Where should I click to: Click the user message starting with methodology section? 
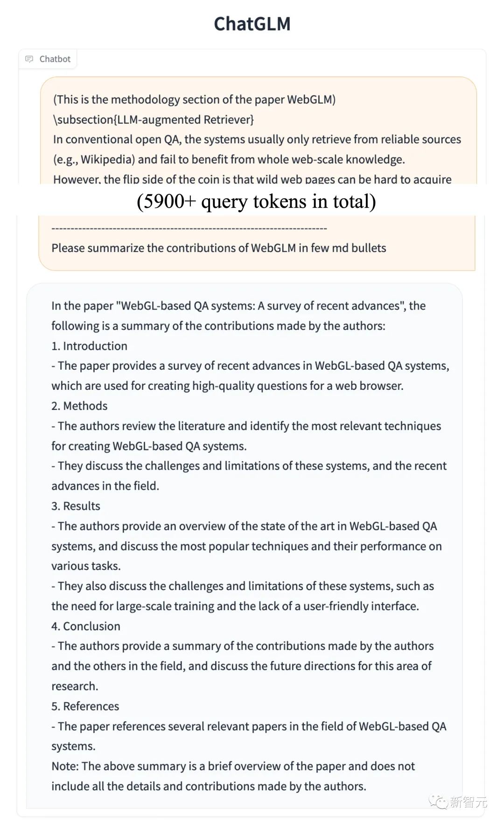tap(258, 174)
